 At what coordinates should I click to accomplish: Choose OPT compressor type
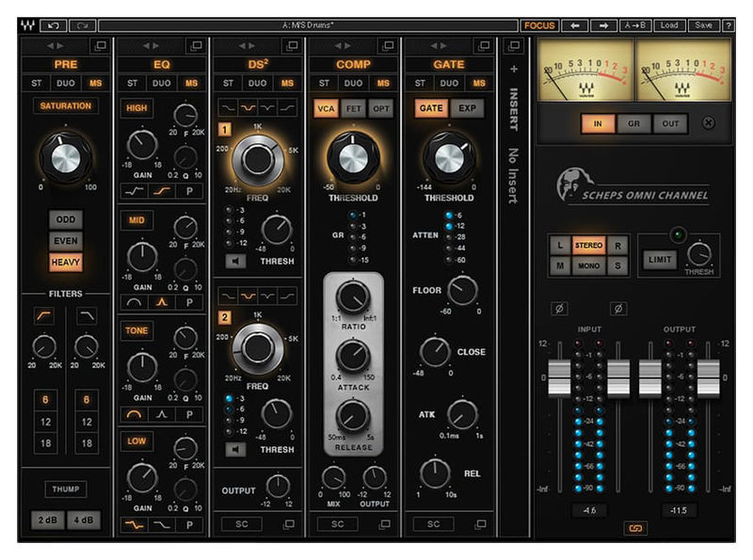pos(381,108)
